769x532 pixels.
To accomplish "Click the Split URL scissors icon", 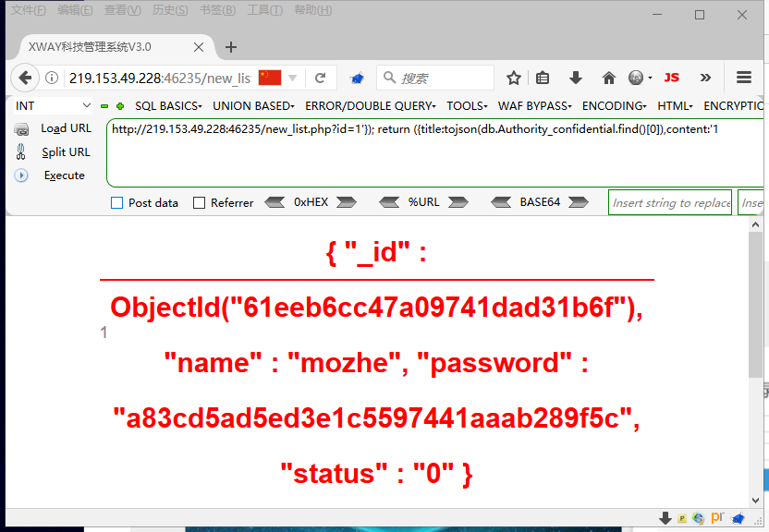I will pos(20,151).
